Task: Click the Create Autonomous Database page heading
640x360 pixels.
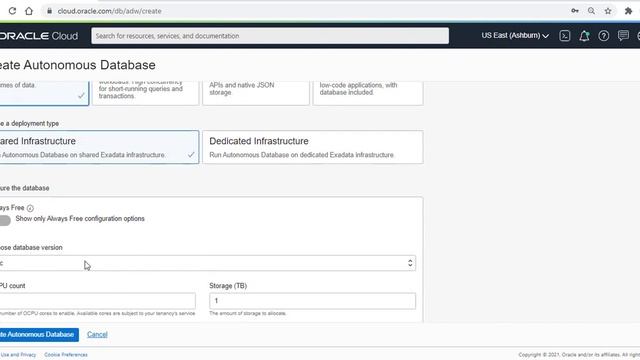Action: point(78,65)
